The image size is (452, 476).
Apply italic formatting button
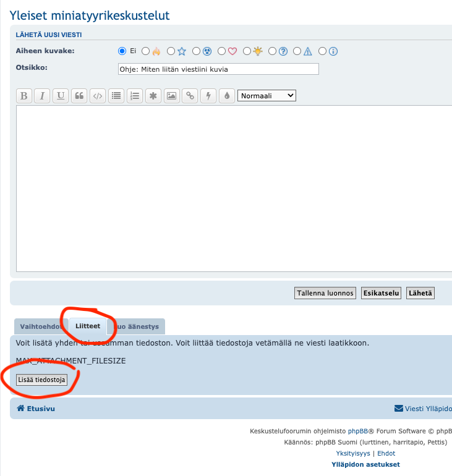pyautogui.click(x=42, y=96)
